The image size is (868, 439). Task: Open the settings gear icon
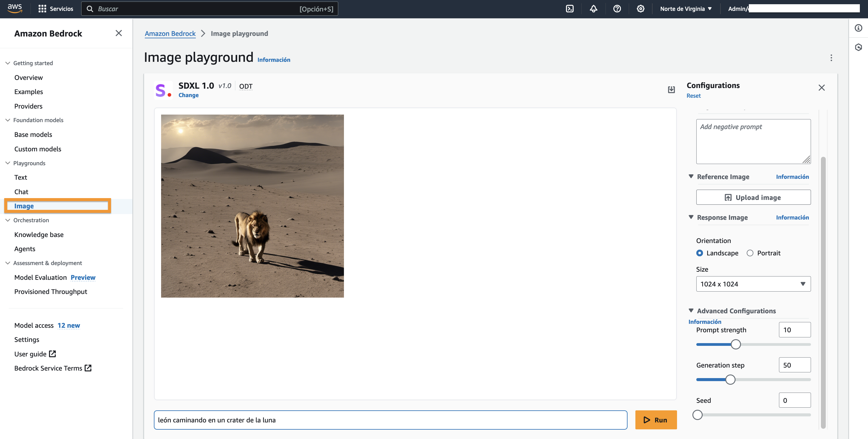(x=641, y=9)
